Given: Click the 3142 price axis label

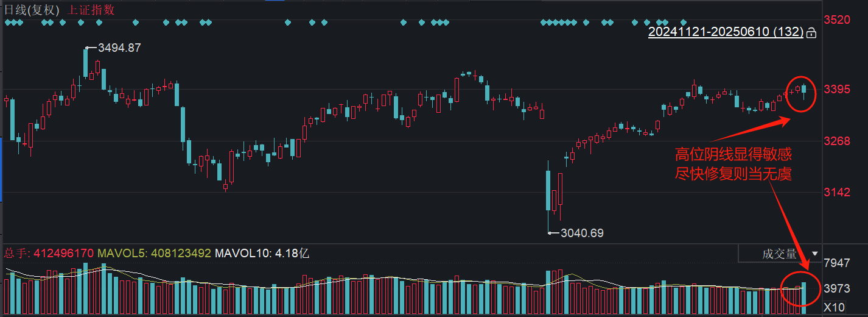Looking at the screenshot, I should (836, 193).
